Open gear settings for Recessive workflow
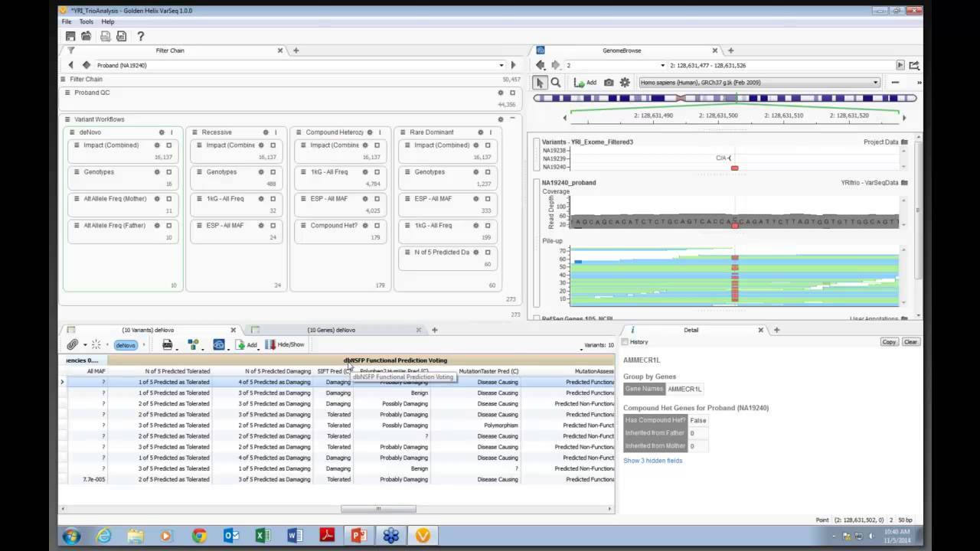 [x=266, y=132]
